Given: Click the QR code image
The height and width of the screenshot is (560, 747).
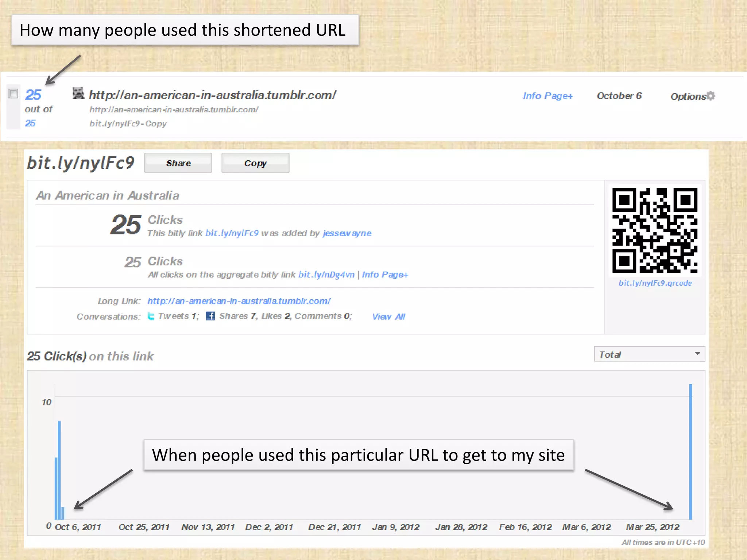Looking at the screenshot, I should pos(655,230).
